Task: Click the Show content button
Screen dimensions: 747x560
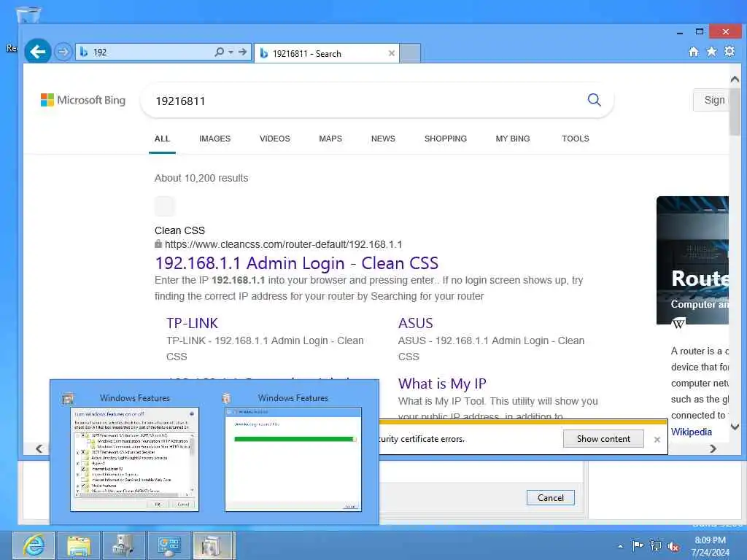Action: (x=603, y=438)
